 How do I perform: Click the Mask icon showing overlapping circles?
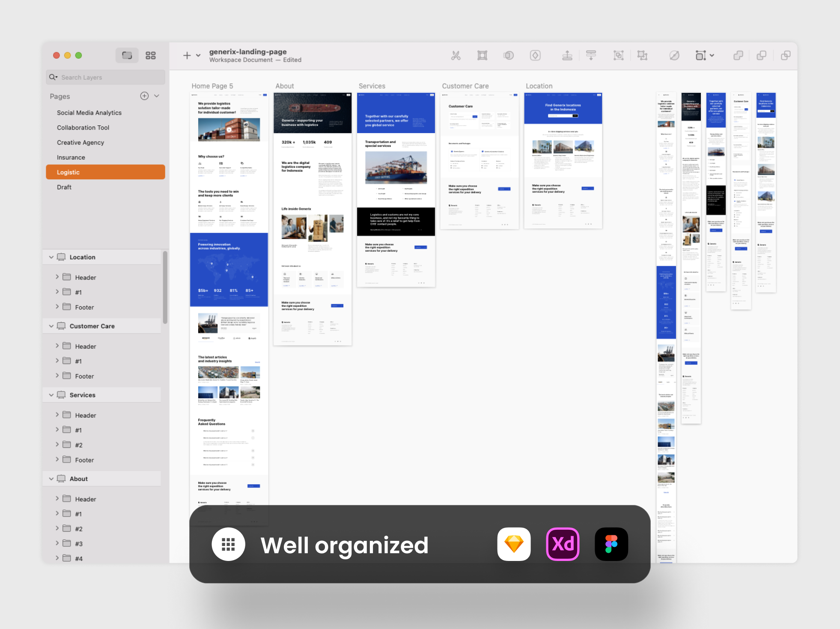click(x=509, y=56)
